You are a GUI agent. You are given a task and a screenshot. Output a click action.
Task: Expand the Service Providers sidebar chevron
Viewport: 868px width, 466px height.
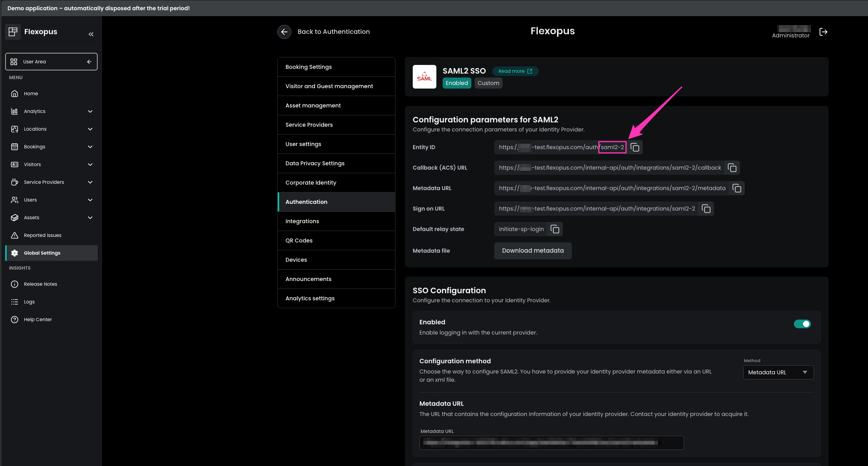click(90, 182)
